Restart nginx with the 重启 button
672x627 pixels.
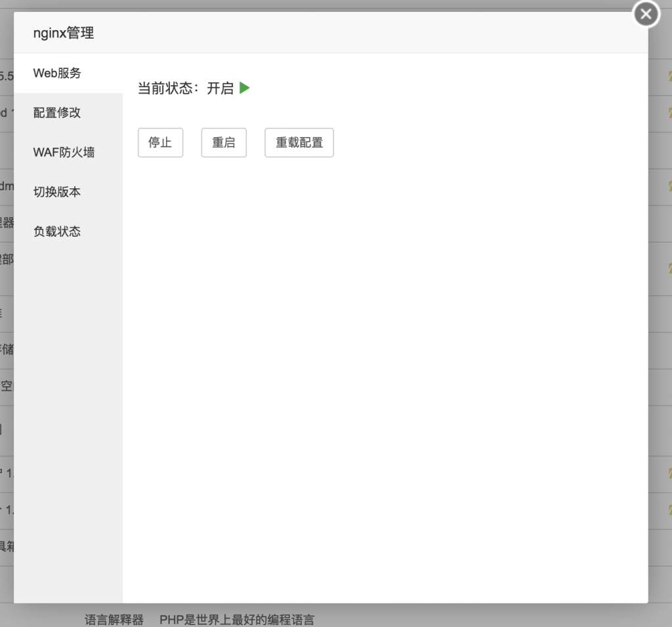tap(224, 142)
